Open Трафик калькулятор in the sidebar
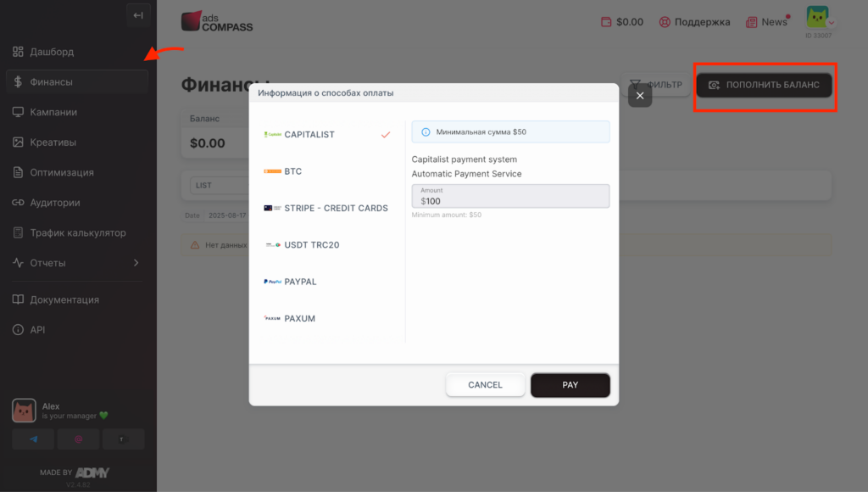 click(77, 232)
